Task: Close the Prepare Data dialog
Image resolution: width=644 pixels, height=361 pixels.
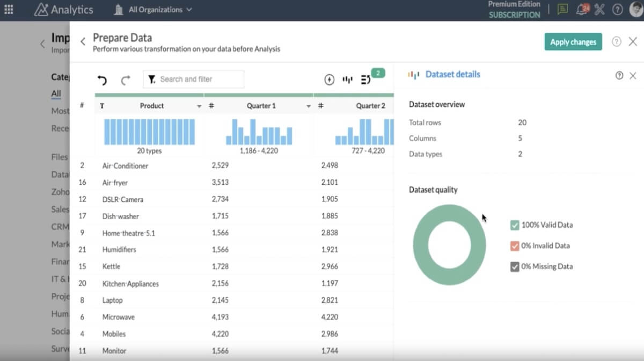Action: click(x=633, y=41)
